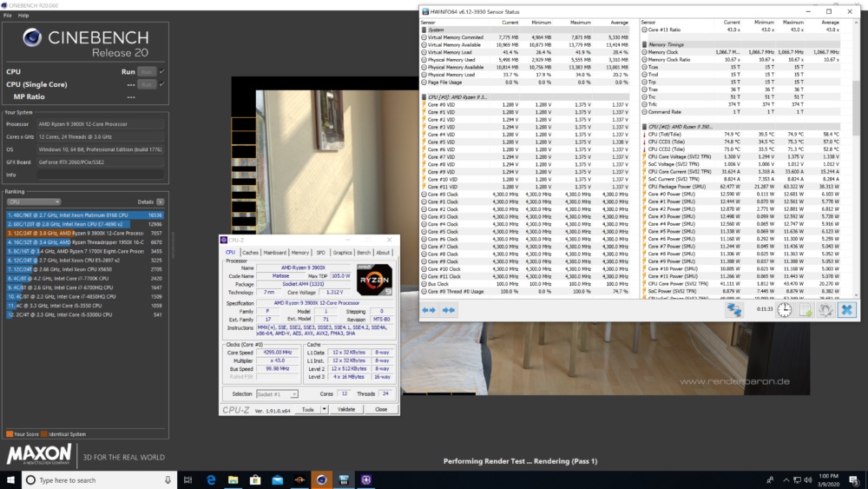Launch Microsoft Edge from the taskbar
868x489 pixels.
tap(211, 480)
